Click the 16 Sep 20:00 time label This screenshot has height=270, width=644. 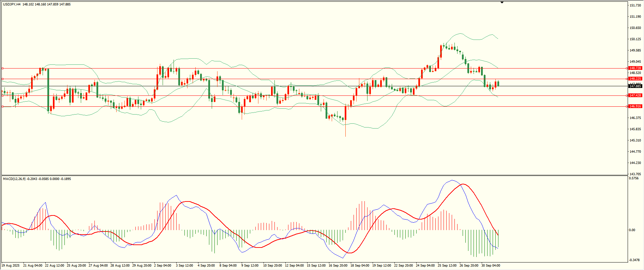(x=338, y=266)
